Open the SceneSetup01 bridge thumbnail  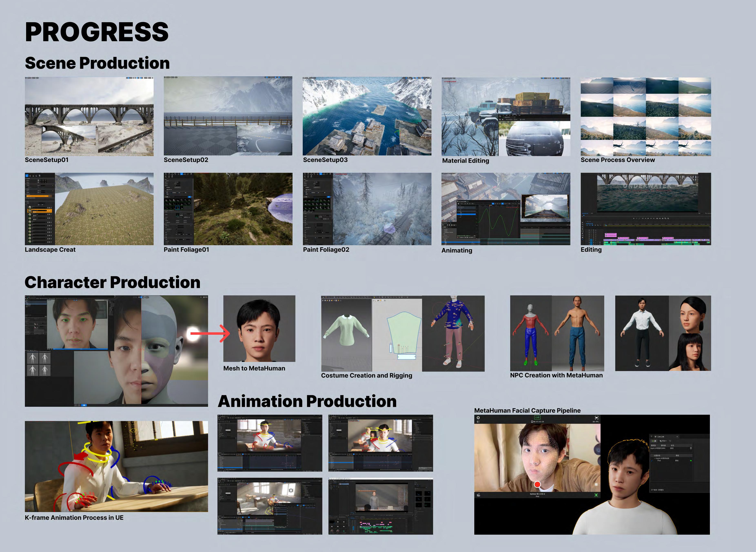click(x=89, y=116)
